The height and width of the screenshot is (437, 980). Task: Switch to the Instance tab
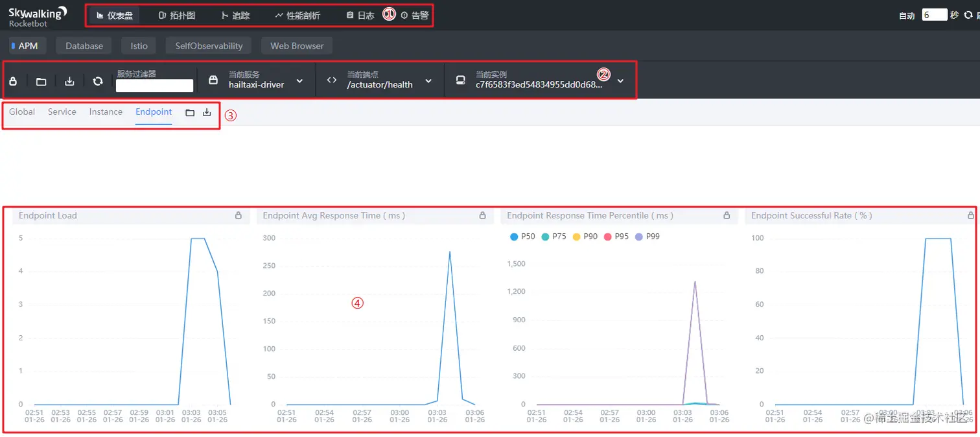pos(106,112)
